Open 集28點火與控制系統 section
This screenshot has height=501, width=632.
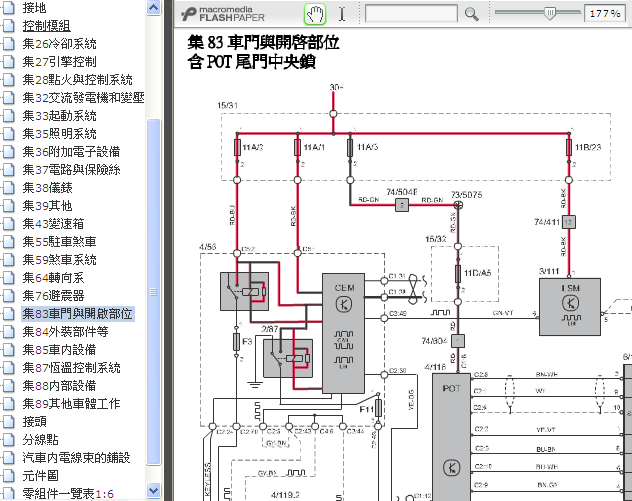[77, 80]
